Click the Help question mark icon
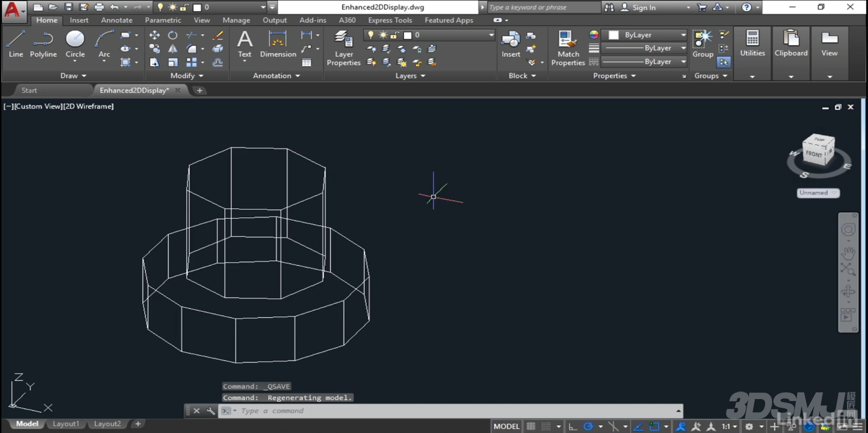 coord(746,7)
